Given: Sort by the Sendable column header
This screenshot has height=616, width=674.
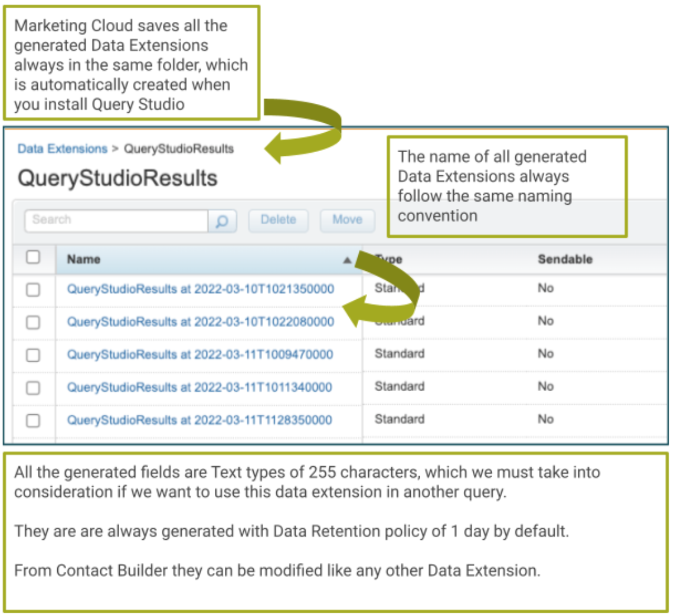Looking at the screenshot, I should pos(565,259).
